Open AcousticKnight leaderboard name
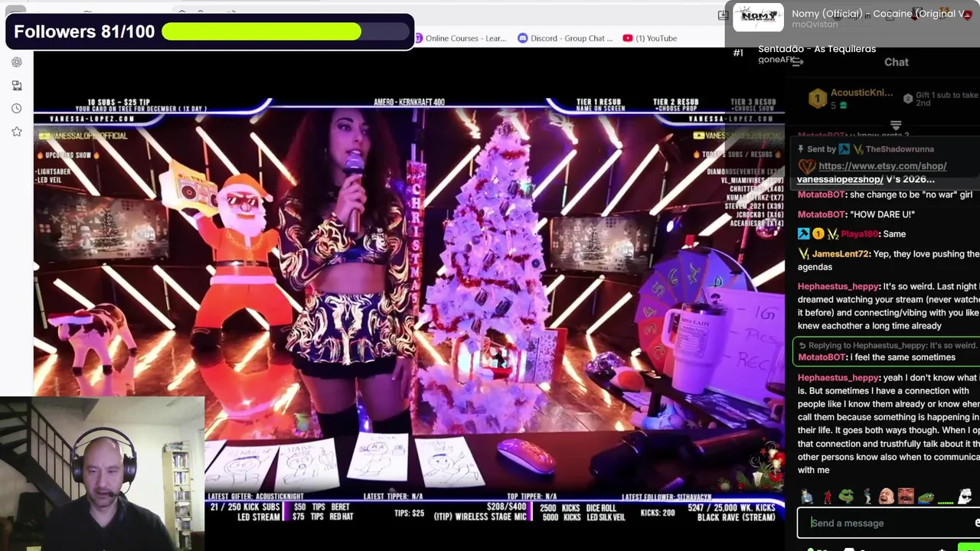 coord(861,93)
